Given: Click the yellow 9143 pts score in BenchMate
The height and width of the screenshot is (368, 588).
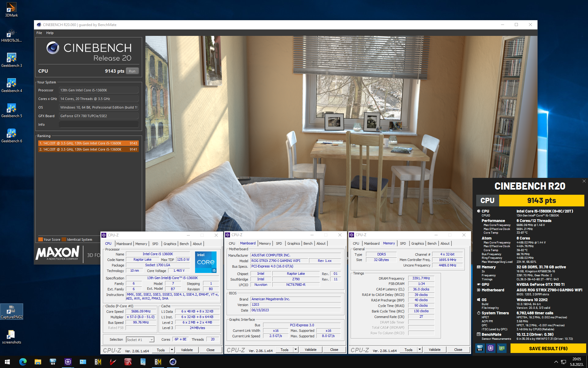Looking at the screenshot, I should coord(541,201).
